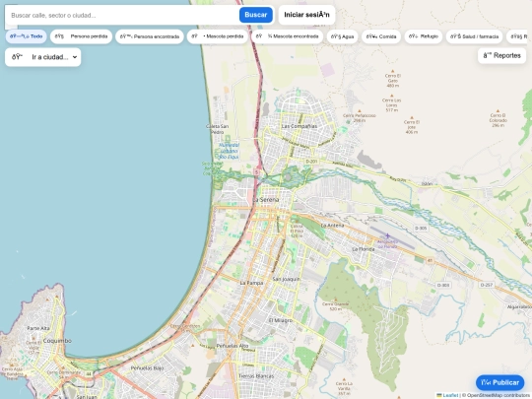The width and height of the screenshot is (532, 399).
Task: Click the D-257 road shield
Action: pyautogui.click(x=487, y=285)
